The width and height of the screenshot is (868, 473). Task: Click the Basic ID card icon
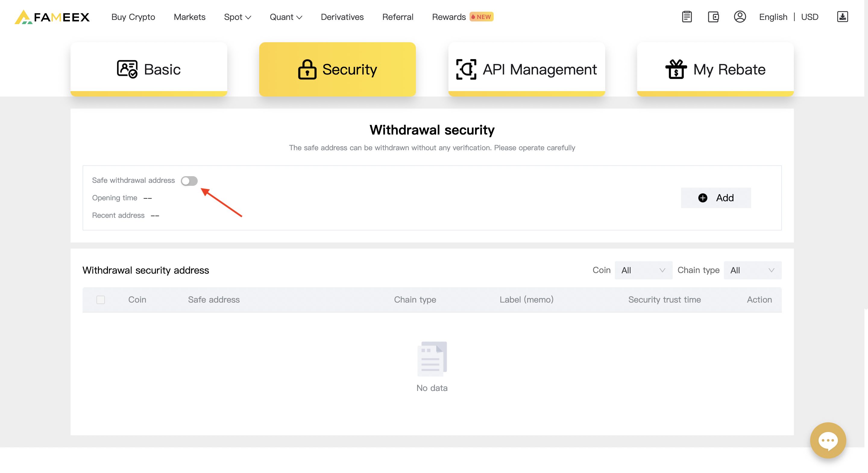point(127,69)
